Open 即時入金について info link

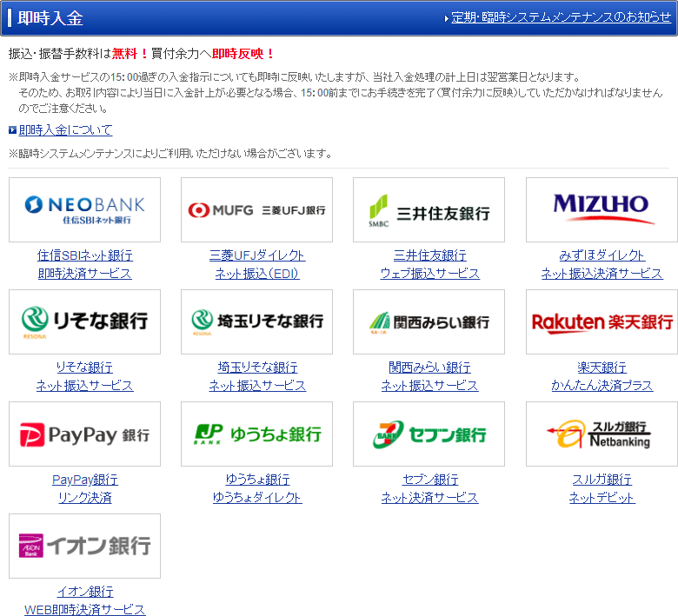pyautogui.click(x=66, y=129)
